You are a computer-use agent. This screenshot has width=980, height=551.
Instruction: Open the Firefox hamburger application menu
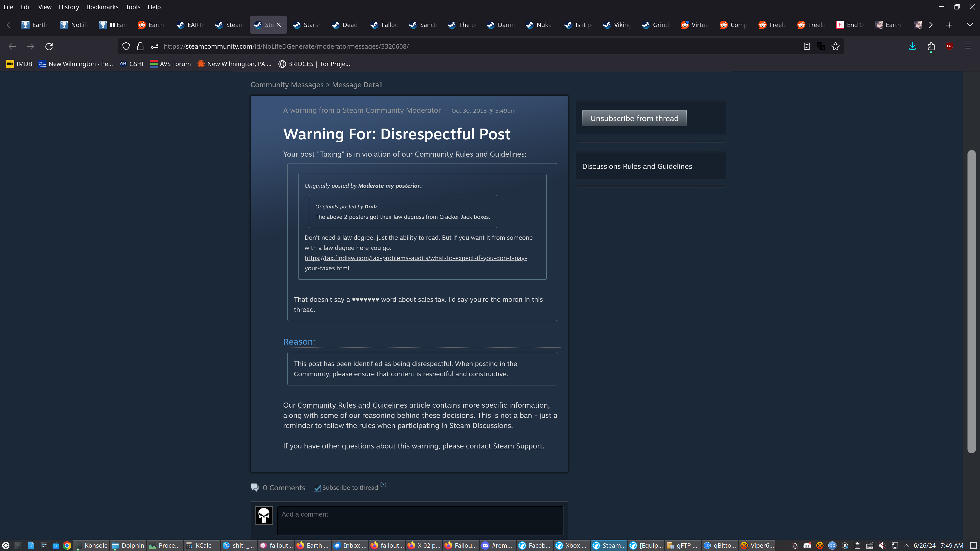[968, 46]
